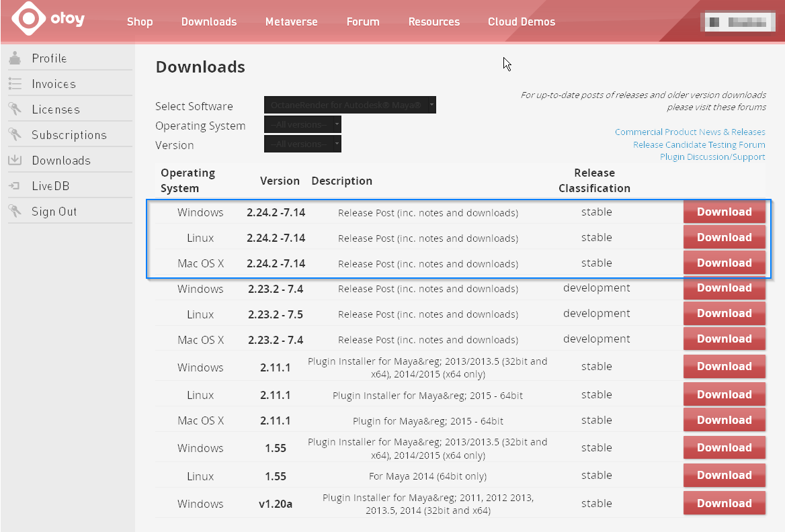Open Subscriptions in the sidebar
This screenshot has width=785, height=532.
[x=69, y=134]
